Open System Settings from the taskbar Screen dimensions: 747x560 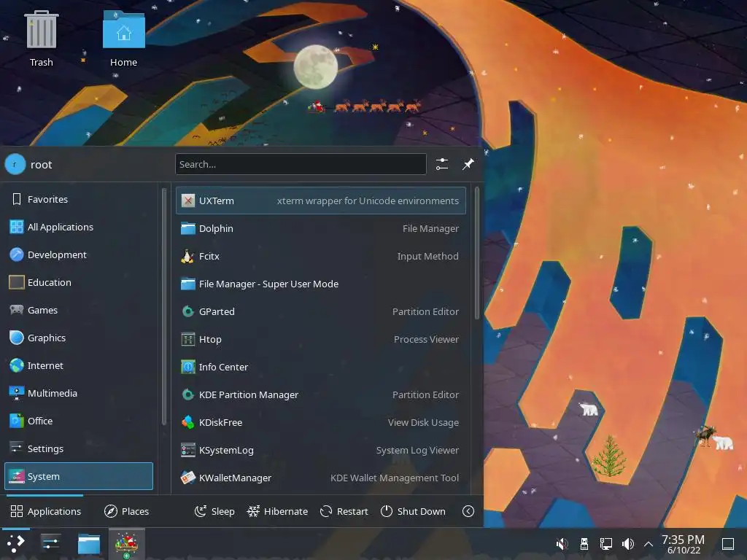point(50,543)
